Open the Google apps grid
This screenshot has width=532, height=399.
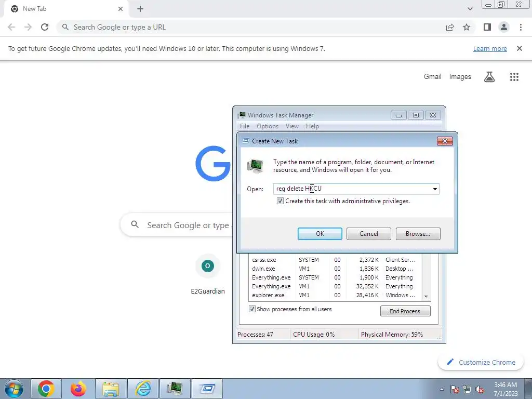[x=514, y=77]
